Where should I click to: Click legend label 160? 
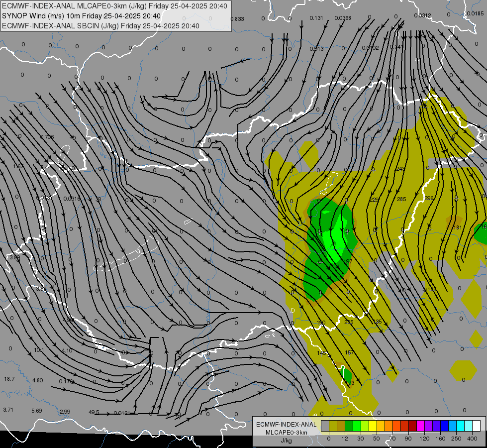pyautogui.click(x=440, y=439)
